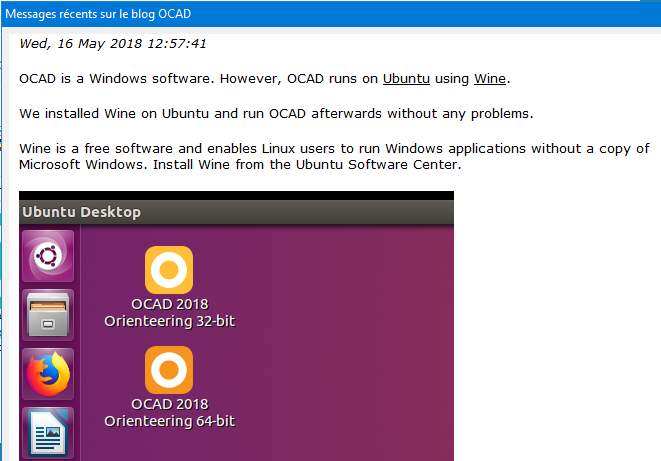Open the Ubuntu hyperlink
Viewport: 661px width, 461px height.
click(x=406, y=79)
